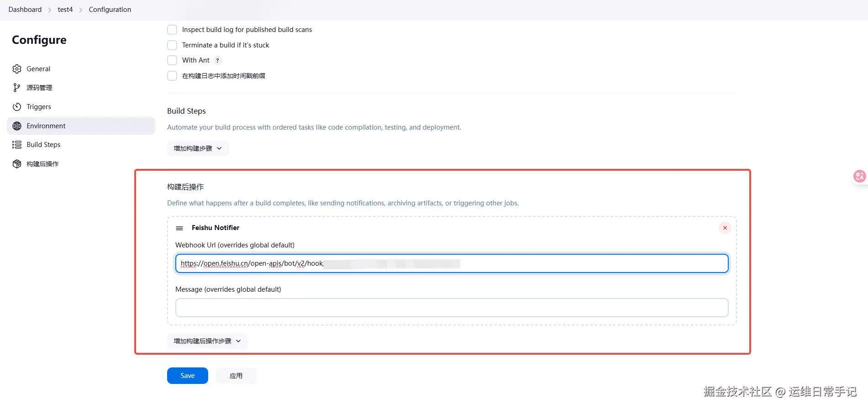
Task: Click the "Message (overrides global default)" label
Action: [x=228, y=289]
